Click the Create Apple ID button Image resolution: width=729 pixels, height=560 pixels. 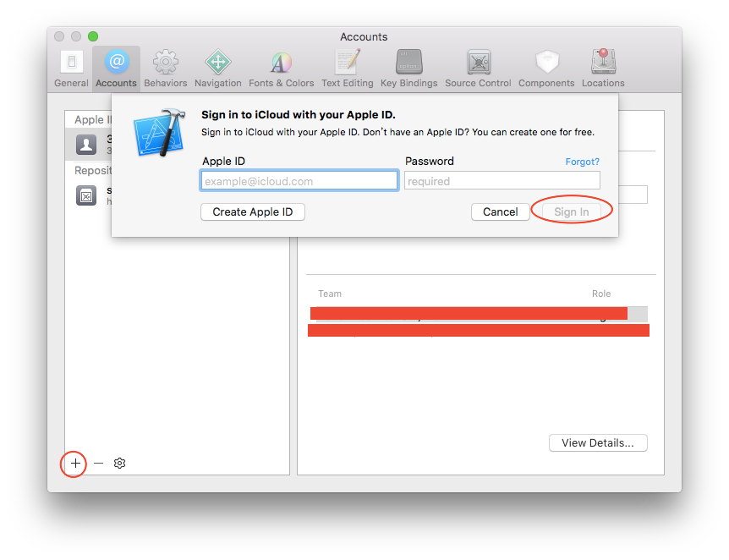tap(252, 211)
